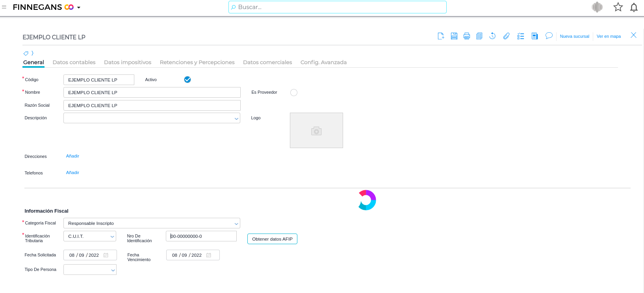644x293 pixels.
Task: Open the comments speech bubble
Action: [x=549, y=36]
